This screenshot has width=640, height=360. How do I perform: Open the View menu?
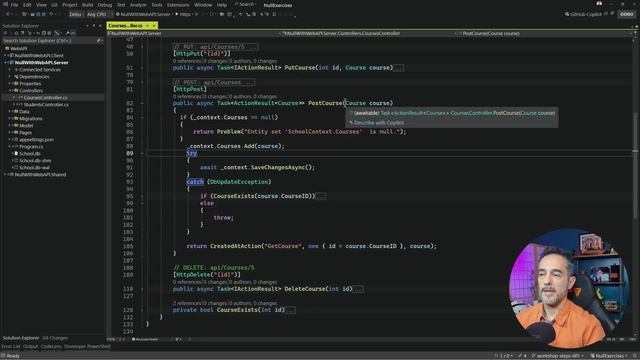[x=41, y=5]
